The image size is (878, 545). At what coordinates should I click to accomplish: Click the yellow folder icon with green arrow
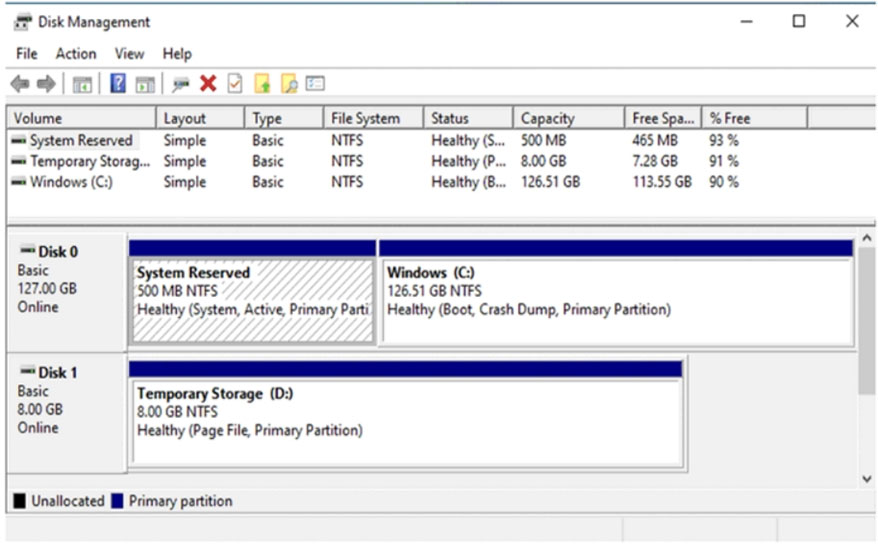click(262, 85)
